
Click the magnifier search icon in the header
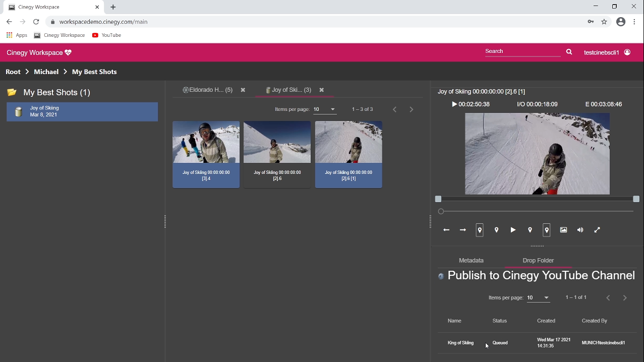tap(569, 52)
